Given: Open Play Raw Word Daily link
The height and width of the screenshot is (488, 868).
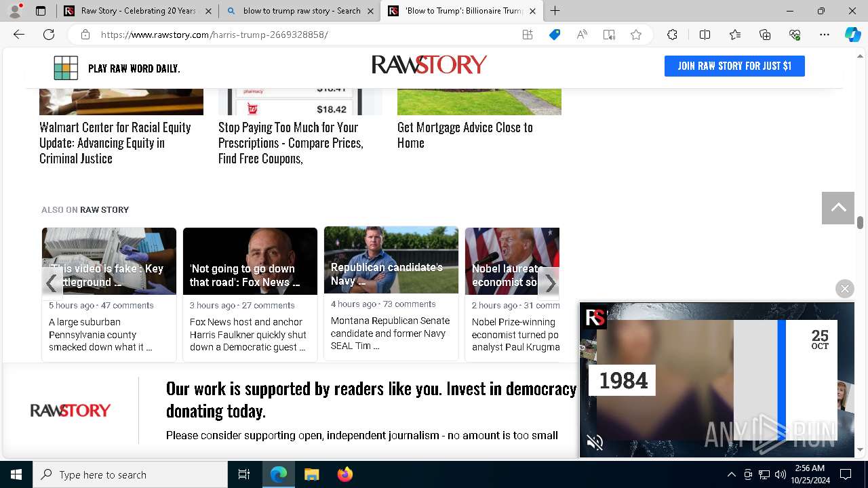Looking at the screenshot, I should (134, 68).
